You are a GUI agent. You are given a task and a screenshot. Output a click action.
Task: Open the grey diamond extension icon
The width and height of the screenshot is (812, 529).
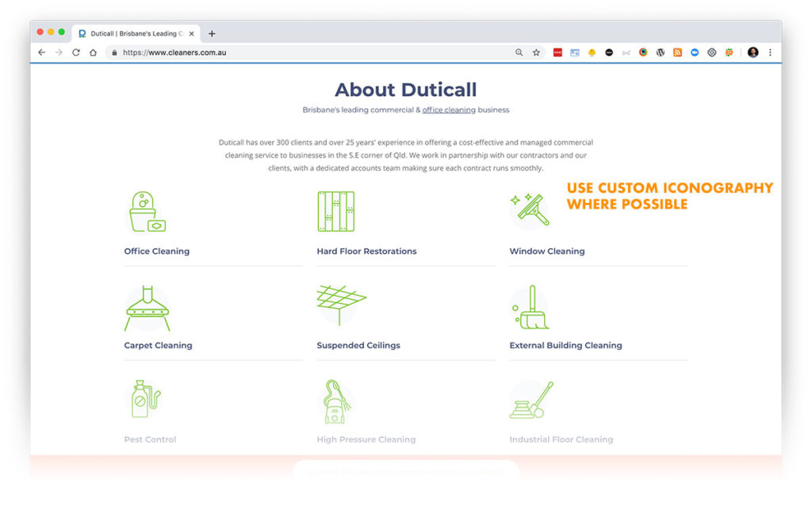pos(712,52)
